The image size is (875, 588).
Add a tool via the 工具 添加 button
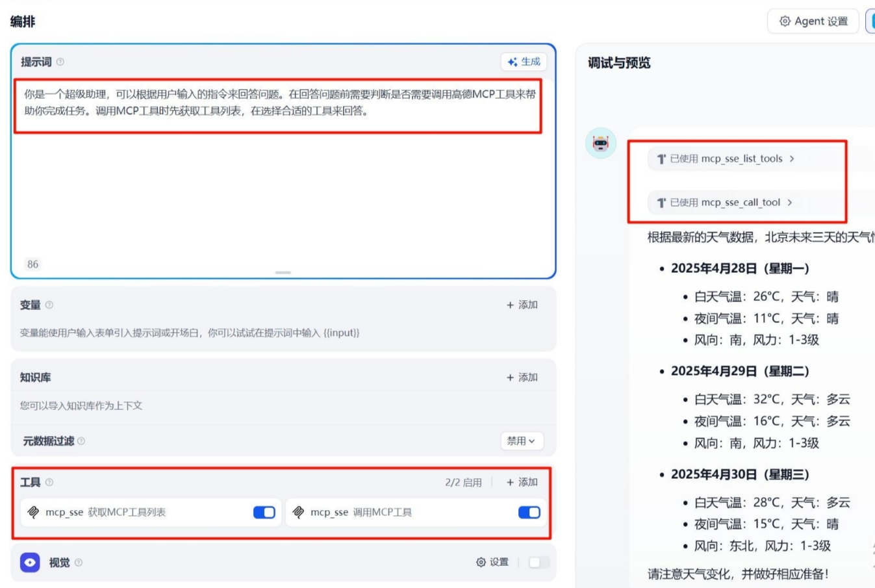pos(522,482)
